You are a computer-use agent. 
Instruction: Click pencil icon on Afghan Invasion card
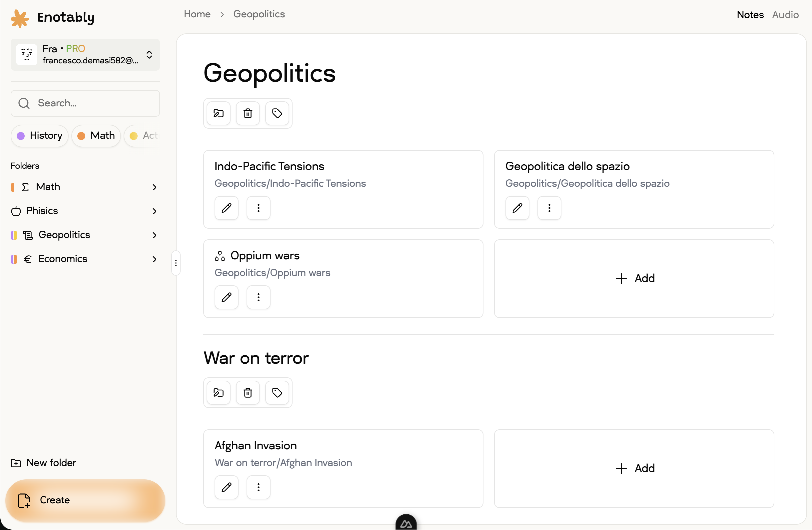(226, 487)
